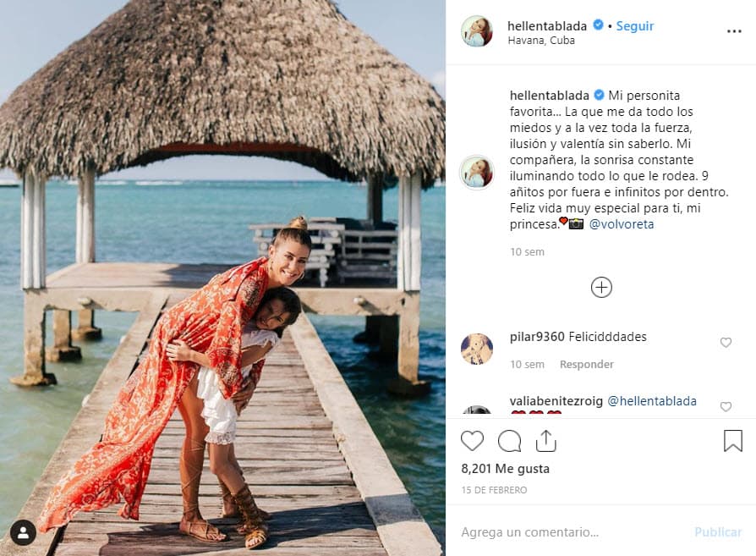Click Havana, Cuba location link
Image resolution: width=756 pixels, height=556 pixels.
point(541,41)
